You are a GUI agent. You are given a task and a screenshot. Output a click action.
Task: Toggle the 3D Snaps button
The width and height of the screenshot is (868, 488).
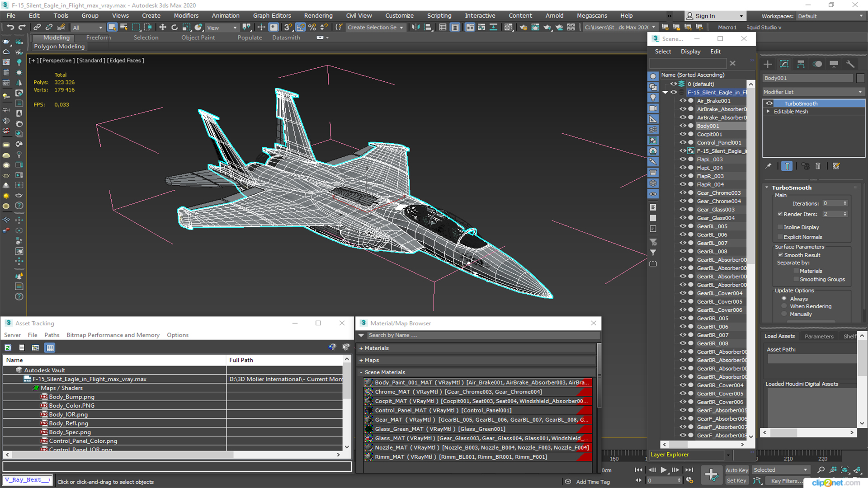[x=288, y=27]
